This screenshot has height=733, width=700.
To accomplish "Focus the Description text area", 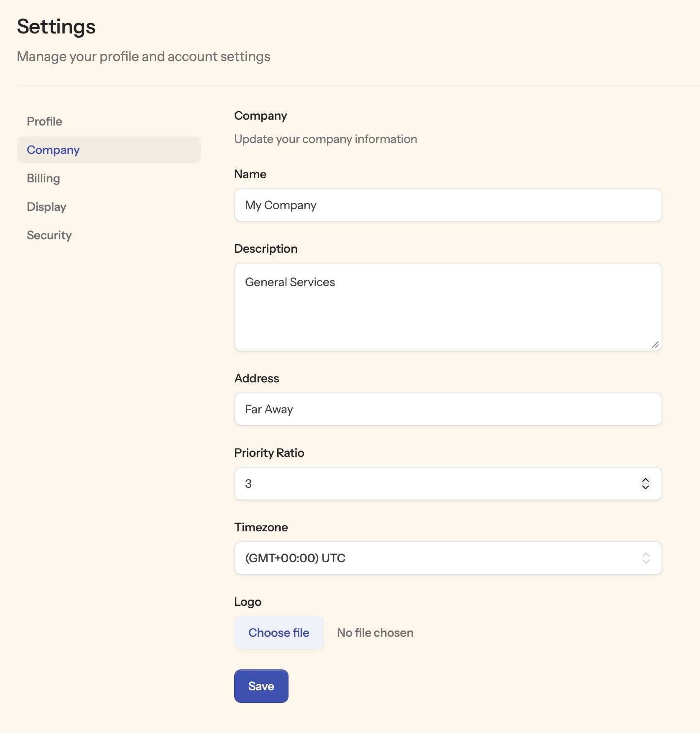I will coord(448,307).
